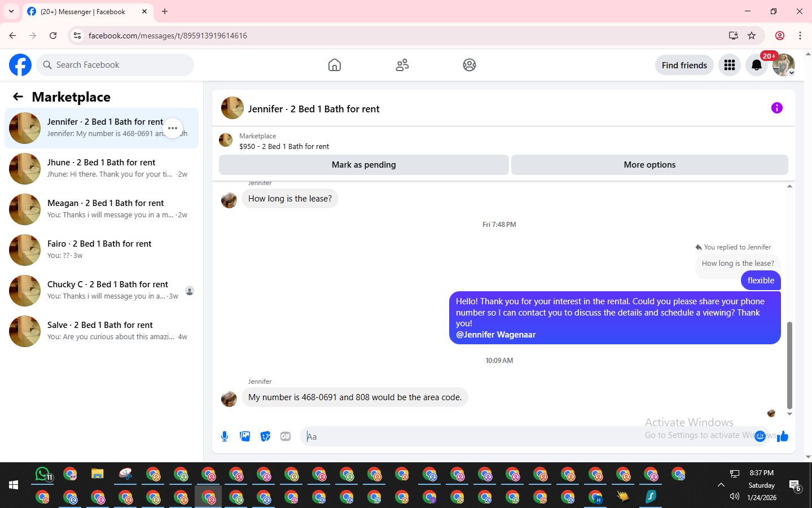Open the account profile picture menu
This screenshot has width=812, height=508.
tap(784, 65)
